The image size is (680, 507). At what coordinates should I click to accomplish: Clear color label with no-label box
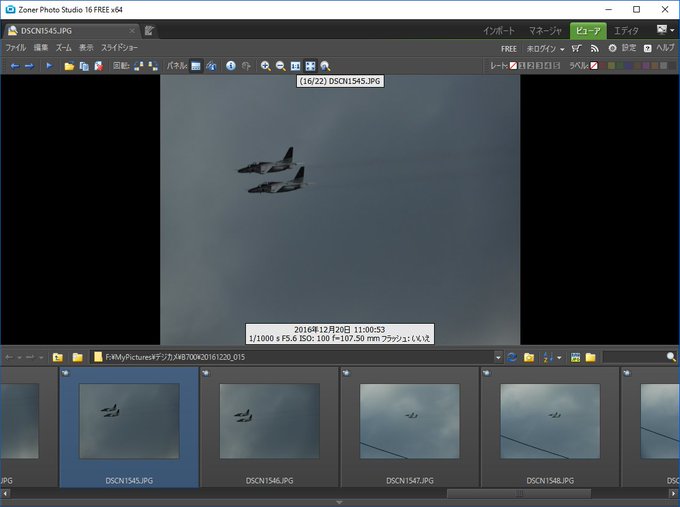(594, 66)
